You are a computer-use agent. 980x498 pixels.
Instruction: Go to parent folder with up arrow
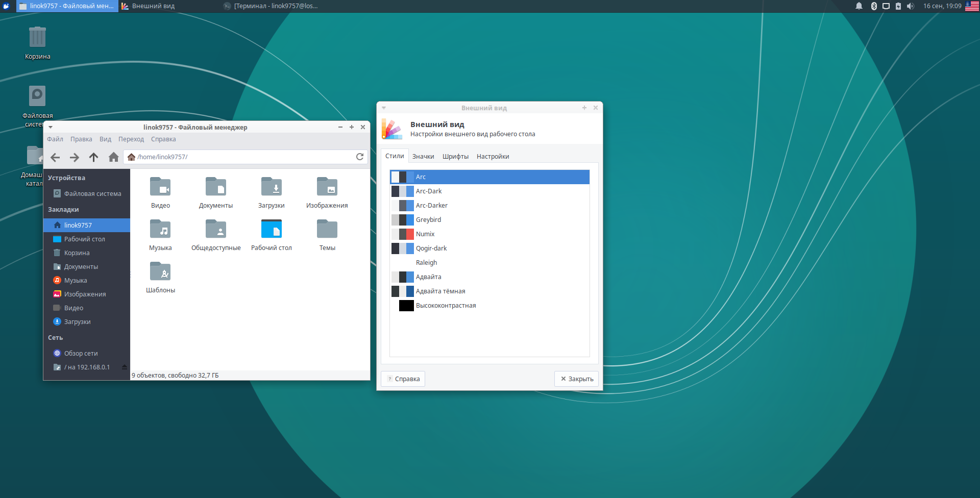(93, 157)
